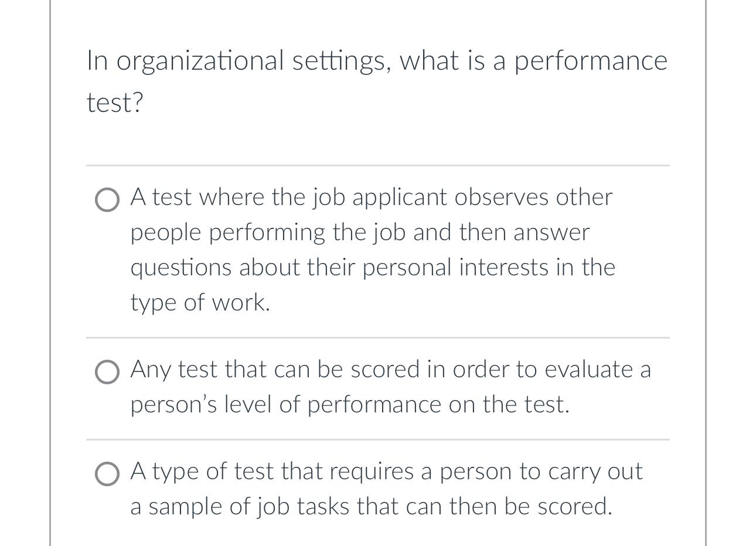Click the answer text starting with 'A type of test'

click(x=386, y=470)
